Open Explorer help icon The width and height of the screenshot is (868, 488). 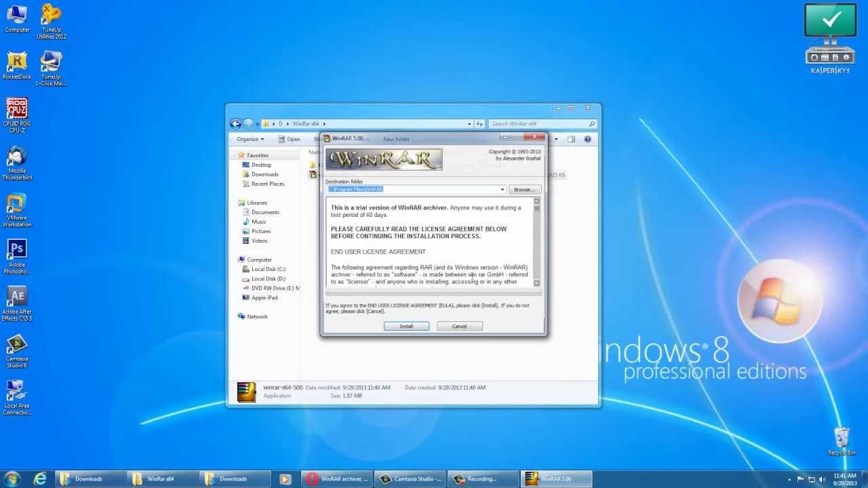coord(587,139)
